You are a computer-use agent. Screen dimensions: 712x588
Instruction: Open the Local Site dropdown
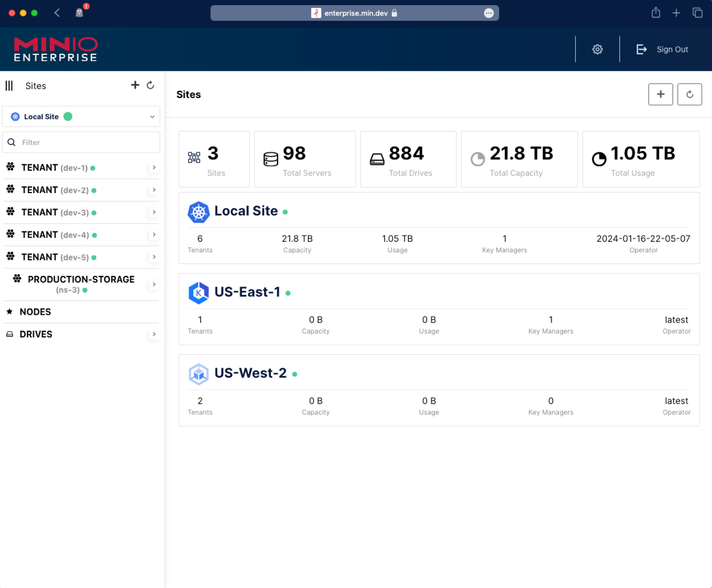tap(81, 117)
